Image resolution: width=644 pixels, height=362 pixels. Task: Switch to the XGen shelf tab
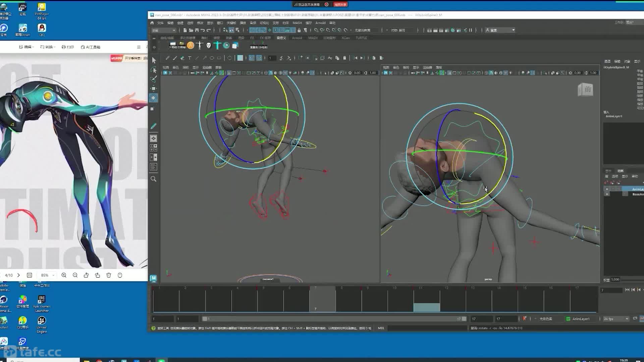(x=345, y=38)
